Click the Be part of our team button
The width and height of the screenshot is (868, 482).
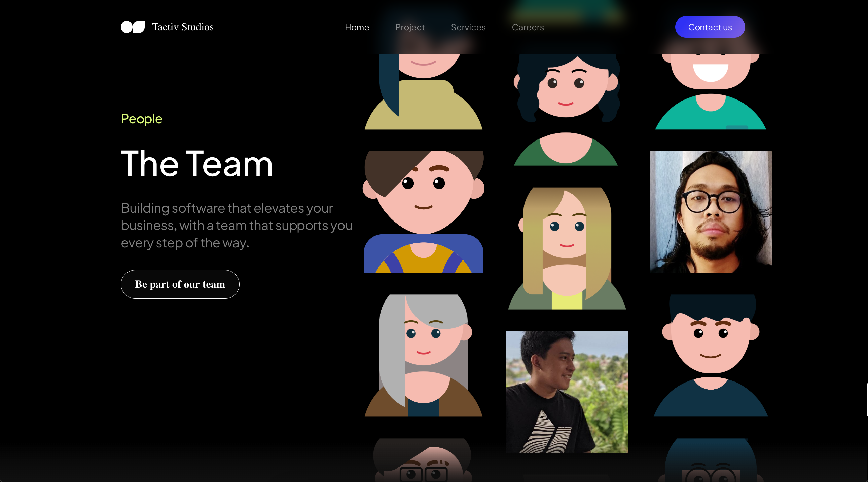tap(180, 284)
